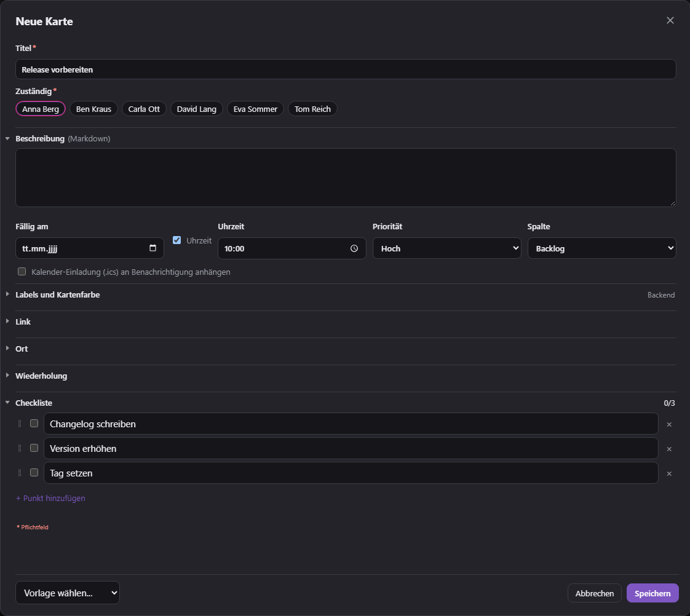The height and width of the screenshot is (616, 690).
Task: Select assignee Carla Ott
Action: [x=144, y=109]
